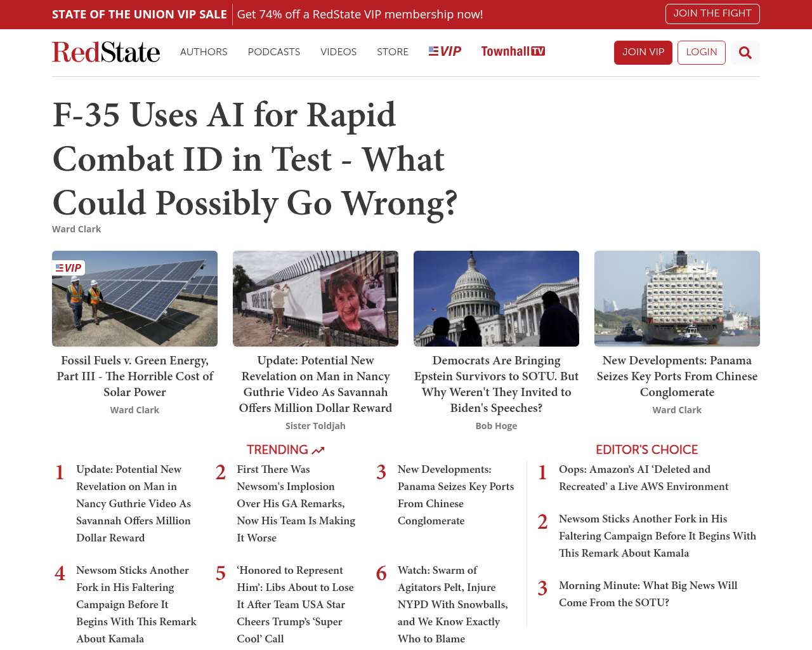Open New Developments: Panama Seizes card headline
The image size is (812, 650).
[x=677, y=376]
